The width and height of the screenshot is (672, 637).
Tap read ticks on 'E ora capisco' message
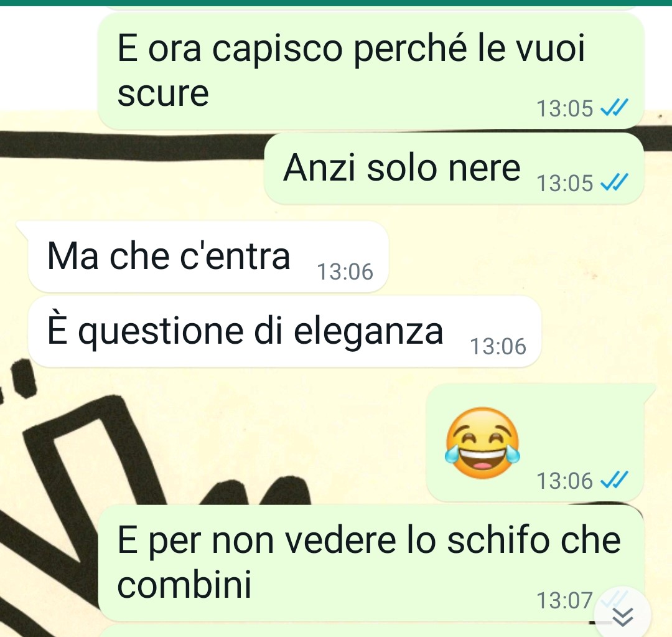point(614,107)
